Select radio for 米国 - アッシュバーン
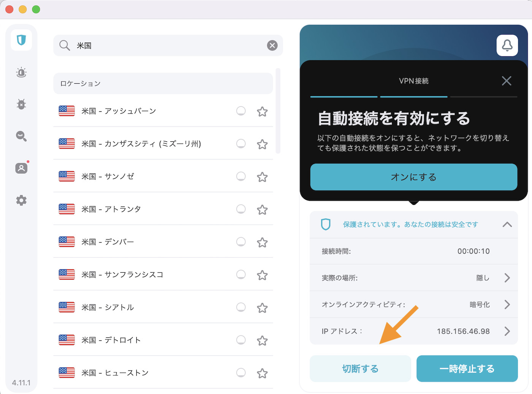This screenshot has height=394, width=532. tap(241, 111)
